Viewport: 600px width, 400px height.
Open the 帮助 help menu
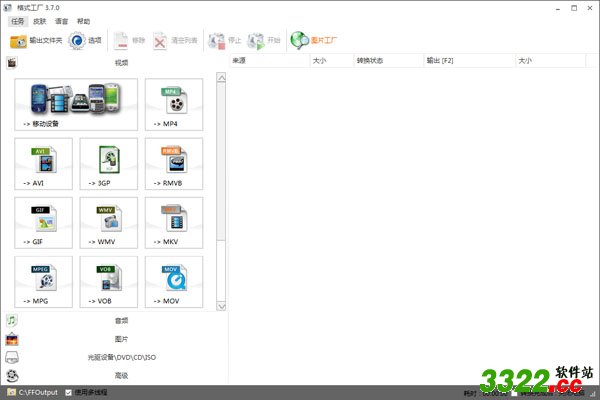[83, 20]
